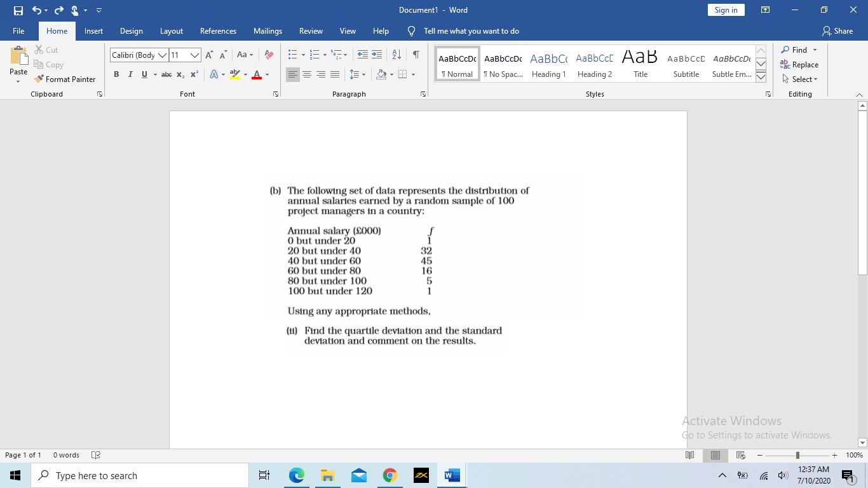Open Paragraph dialog launcher

(423, 94)
